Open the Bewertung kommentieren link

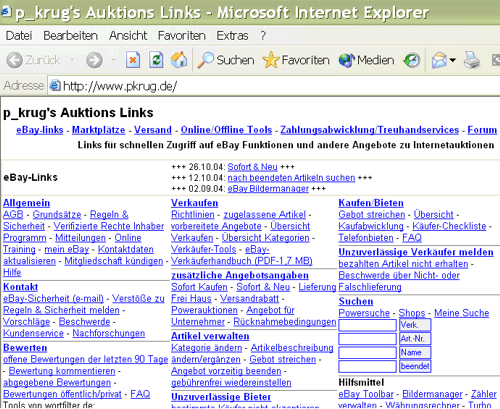click(62, 371)
